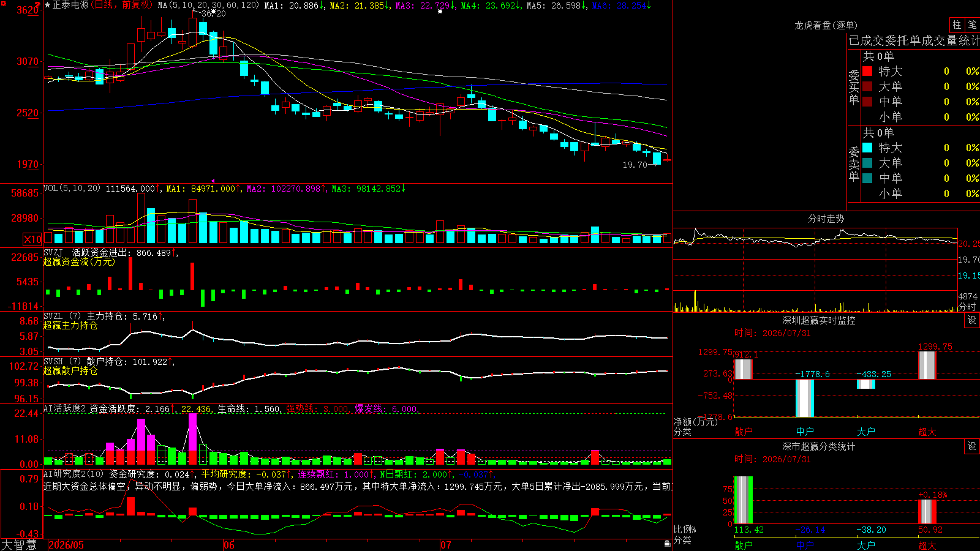Click the 爆发线: 6.000 magenta label
Viewport: 980px width, 551px height.
386,409
